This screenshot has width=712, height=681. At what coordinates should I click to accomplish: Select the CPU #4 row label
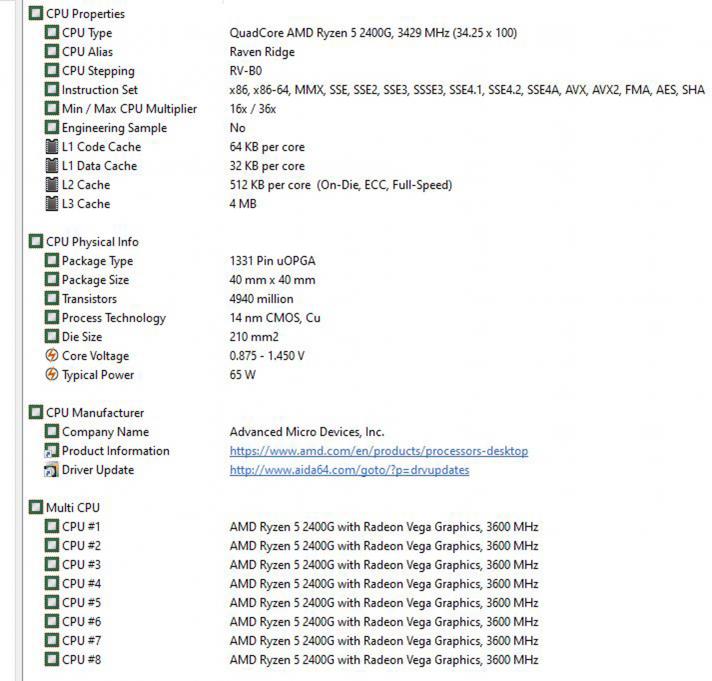[81, 583]
